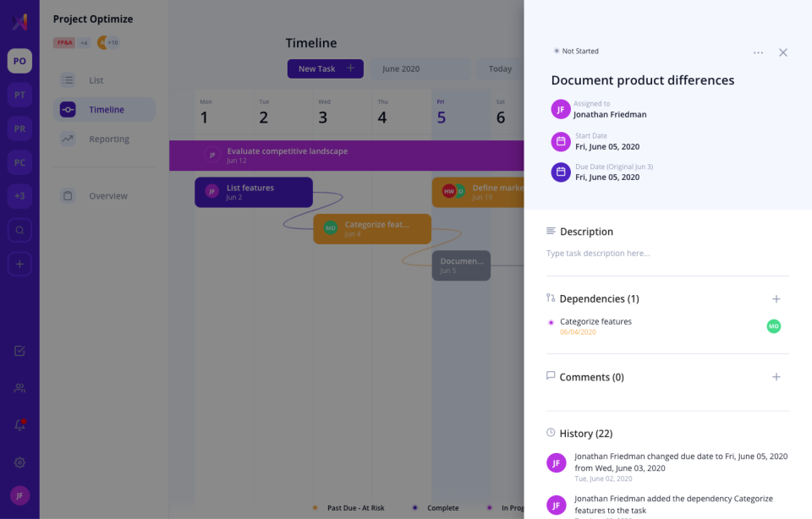
Task: Close the task details panel
Action: coord(783,52)
